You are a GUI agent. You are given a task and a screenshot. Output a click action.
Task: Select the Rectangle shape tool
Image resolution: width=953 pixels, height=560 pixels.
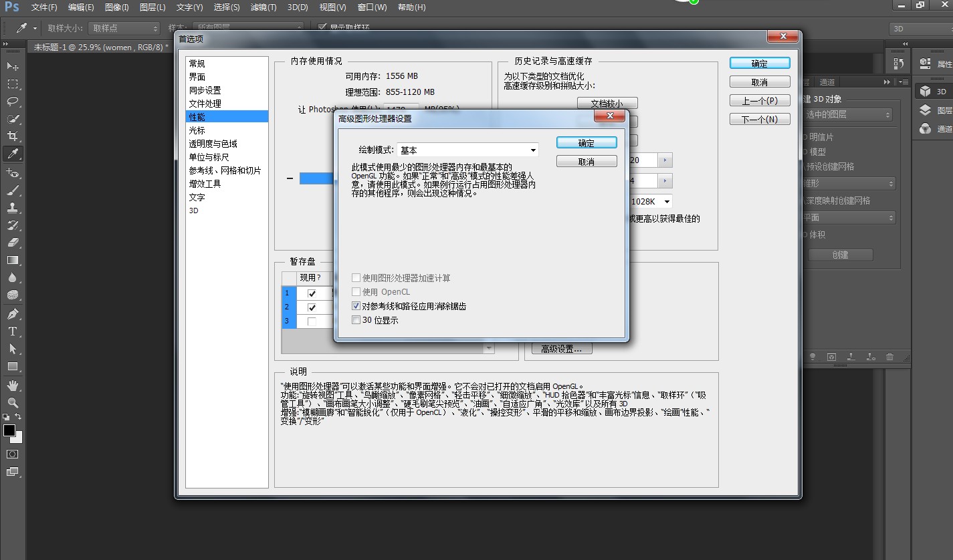[13, 366]
